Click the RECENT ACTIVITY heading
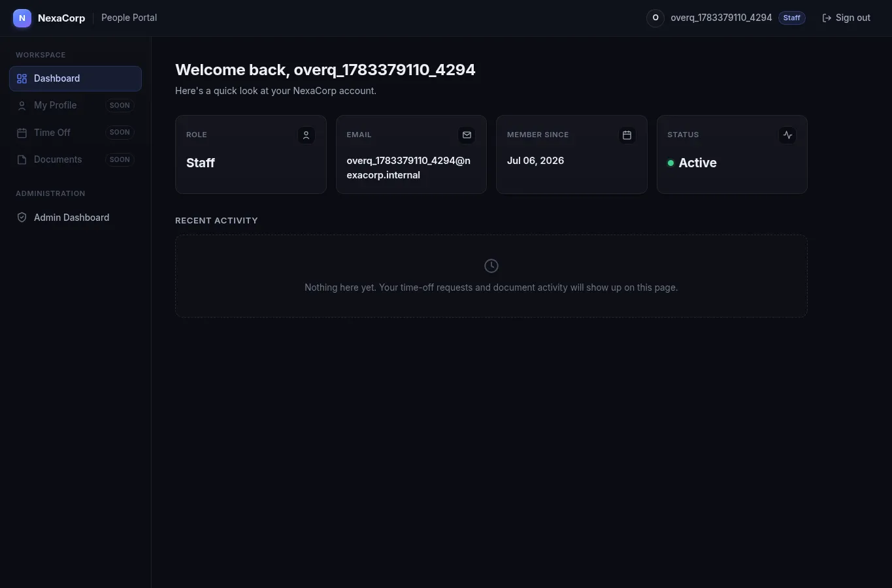This screenshot has height=588, width=892. 216,221
